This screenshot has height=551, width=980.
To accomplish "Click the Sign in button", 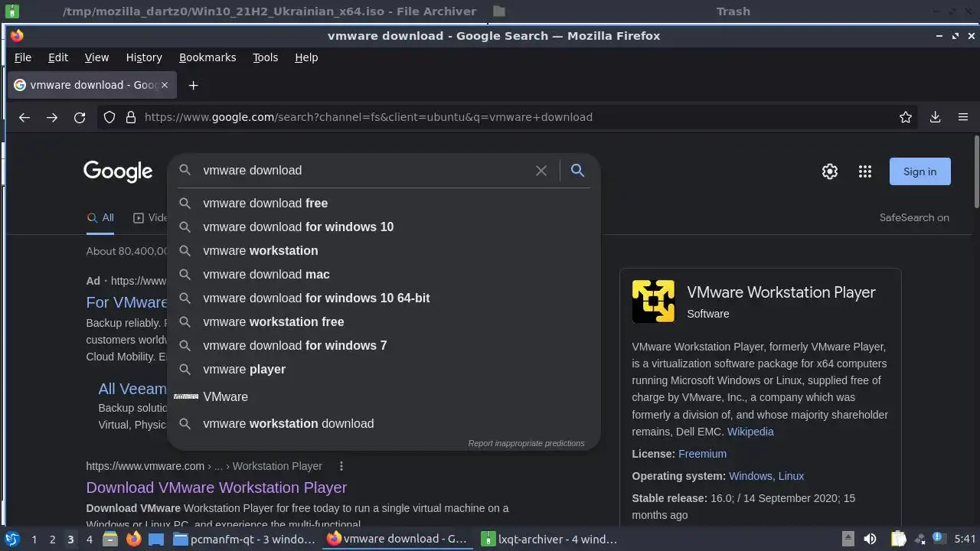I will tap(920, 171).
